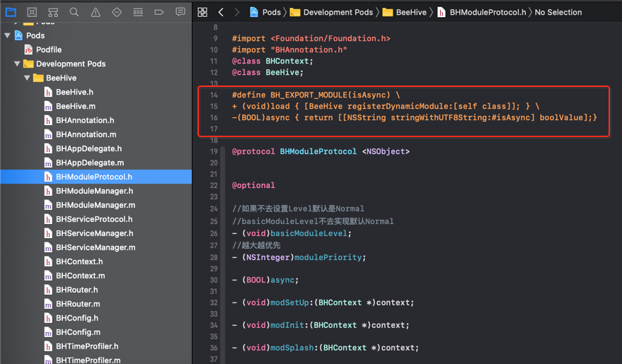Click the BeeHive folder icon in navigator
The image size is (622, 364).
pos(38,78)
